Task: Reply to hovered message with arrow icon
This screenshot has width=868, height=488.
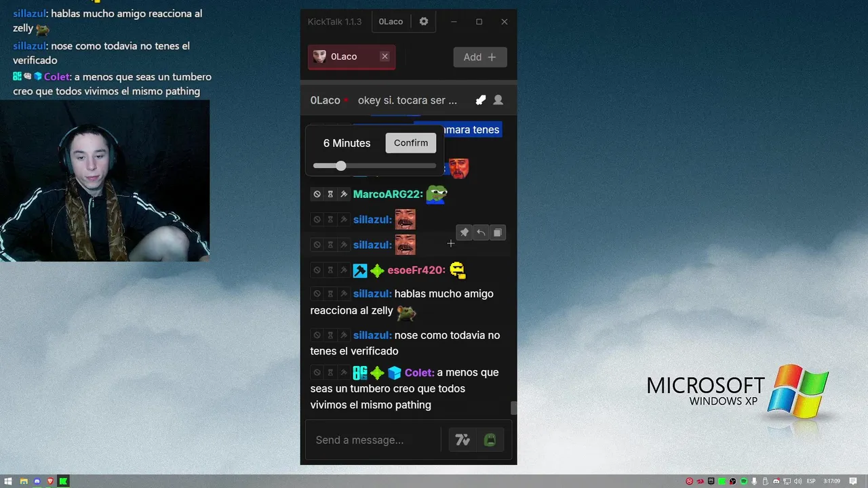Action: point(481,232)
